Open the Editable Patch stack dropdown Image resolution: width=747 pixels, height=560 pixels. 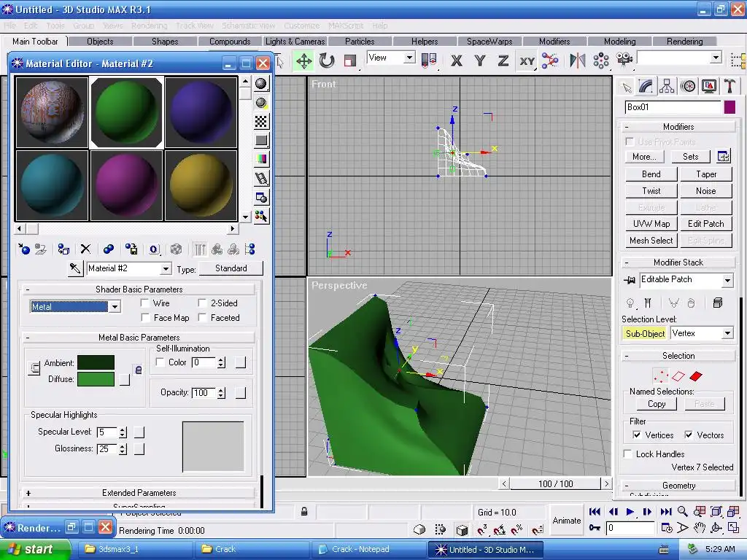(727, 280)
